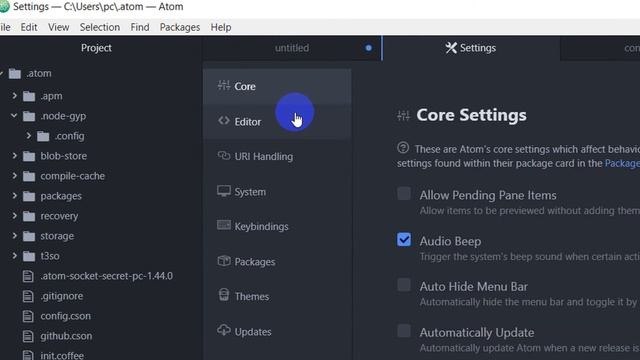Image resolution: width=640 pixels, height=360 pixels.
Task: Click the .config folder icon
Action: pyautogui.click(x=43, y=136)
